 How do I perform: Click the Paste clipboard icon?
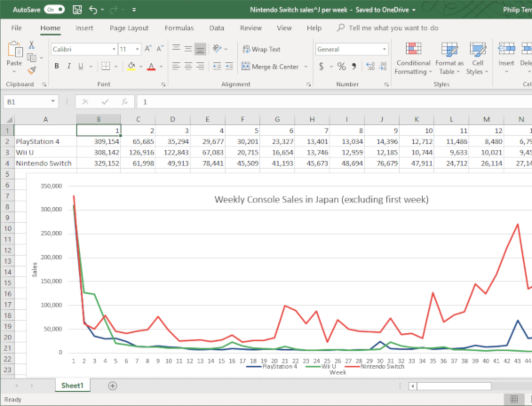point(15,49)
